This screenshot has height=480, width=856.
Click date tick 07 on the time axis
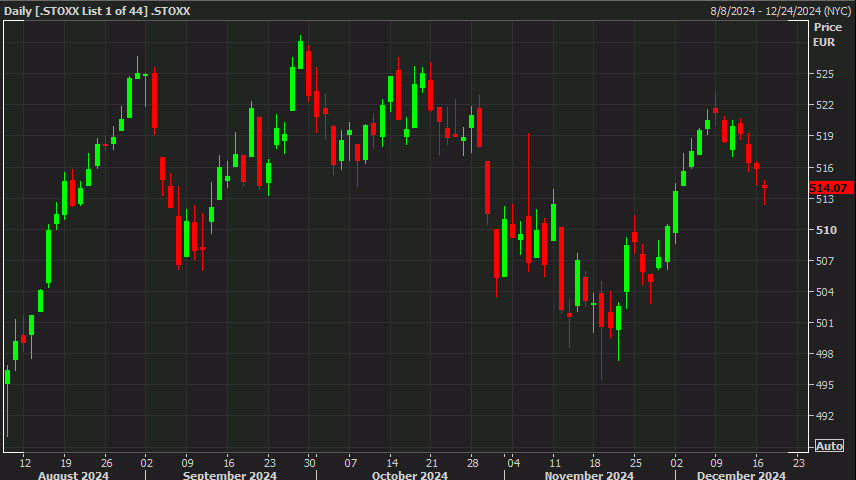click(350, 463)
